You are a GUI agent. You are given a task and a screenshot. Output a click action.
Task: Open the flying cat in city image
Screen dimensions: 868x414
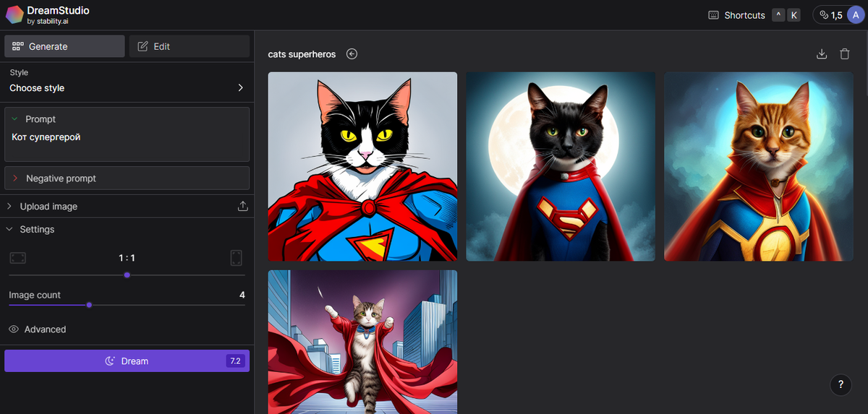[362, 342]
